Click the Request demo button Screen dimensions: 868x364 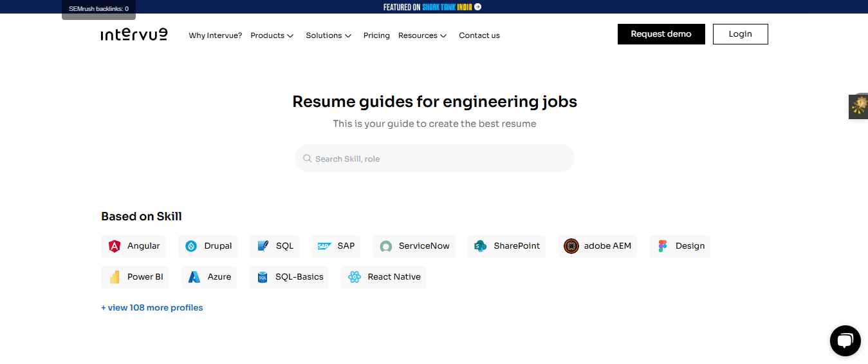tap(661, 34)
